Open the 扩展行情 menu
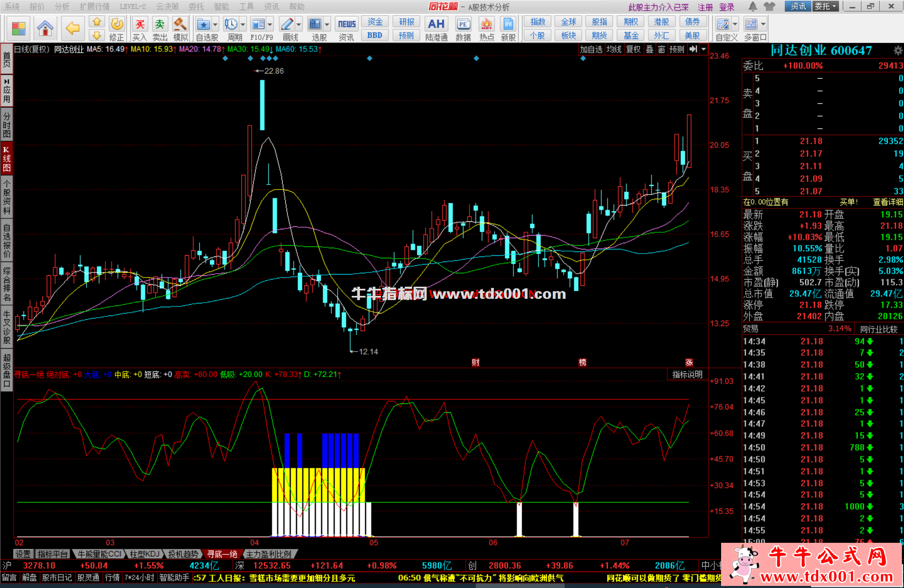The width and height of the screenshot is (904, 588). point(95,6)
